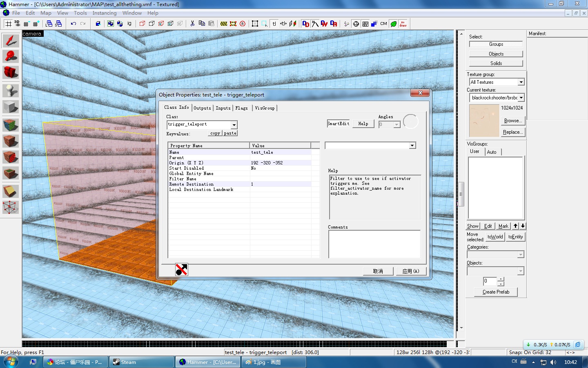Click the 取消 cancel button

[x=378, y=271]
